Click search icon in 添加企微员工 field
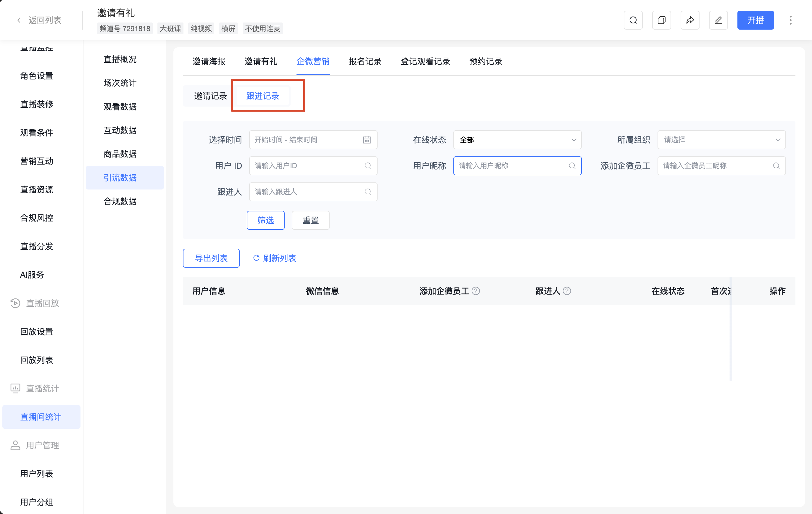Viewport: 812px width, 514px height. click(x=776, y=166)
